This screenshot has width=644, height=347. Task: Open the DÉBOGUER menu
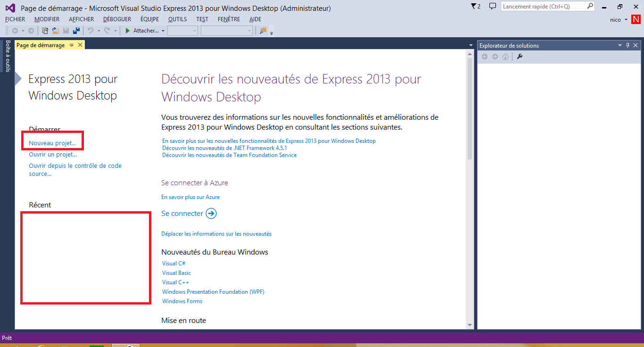click(x=117, y=19)
